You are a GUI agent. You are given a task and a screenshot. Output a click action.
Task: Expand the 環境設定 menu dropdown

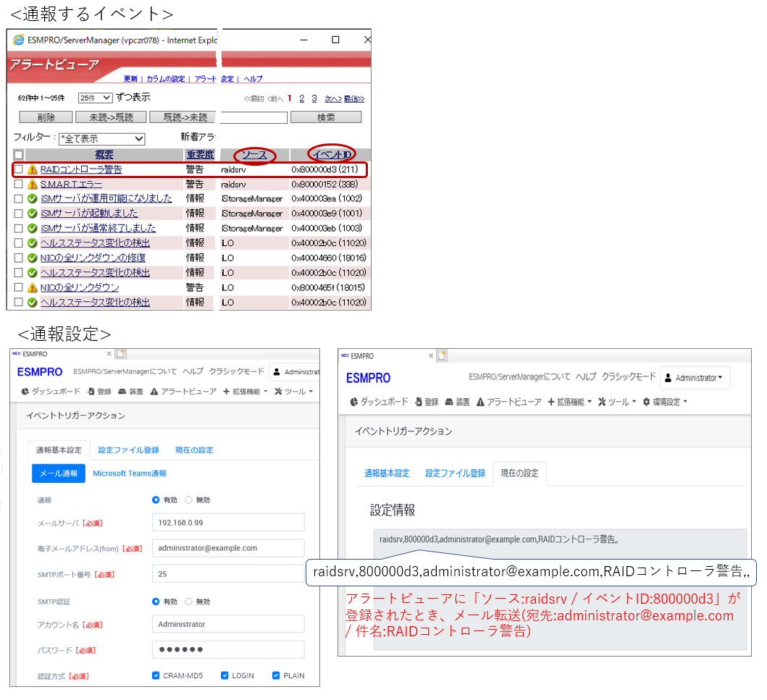(x=665, y=402)
